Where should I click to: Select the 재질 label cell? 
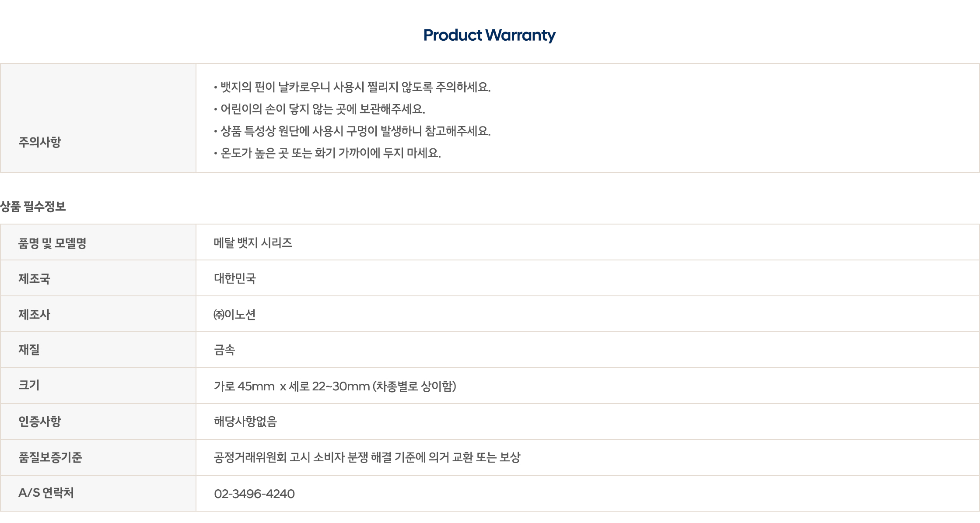coord(29,350)
